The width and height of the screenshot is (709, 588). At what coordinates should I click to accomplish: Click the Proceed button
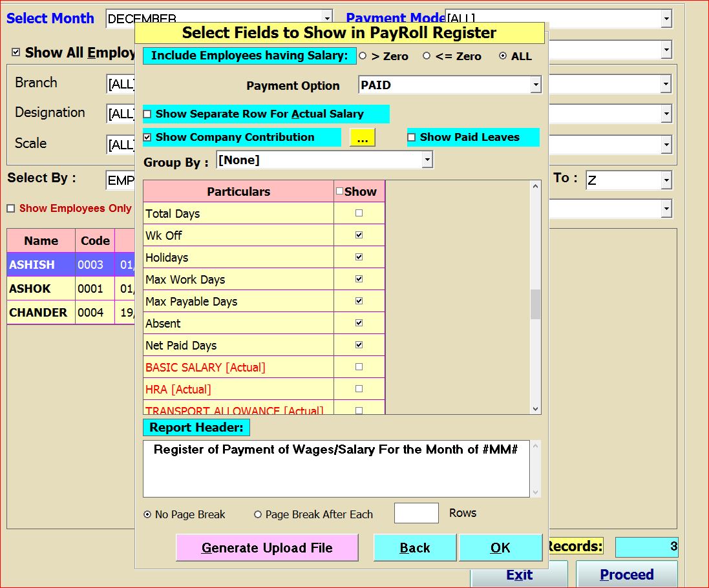coord(626,574)
